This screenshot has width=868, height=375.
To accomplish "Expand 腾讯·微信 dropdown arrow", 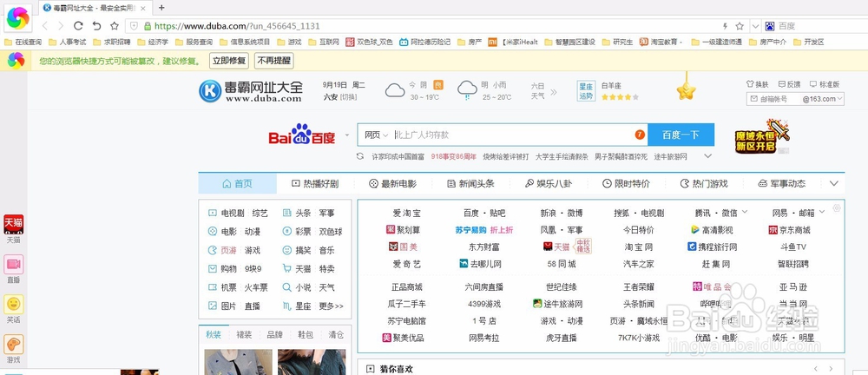I will coord(745,212).
